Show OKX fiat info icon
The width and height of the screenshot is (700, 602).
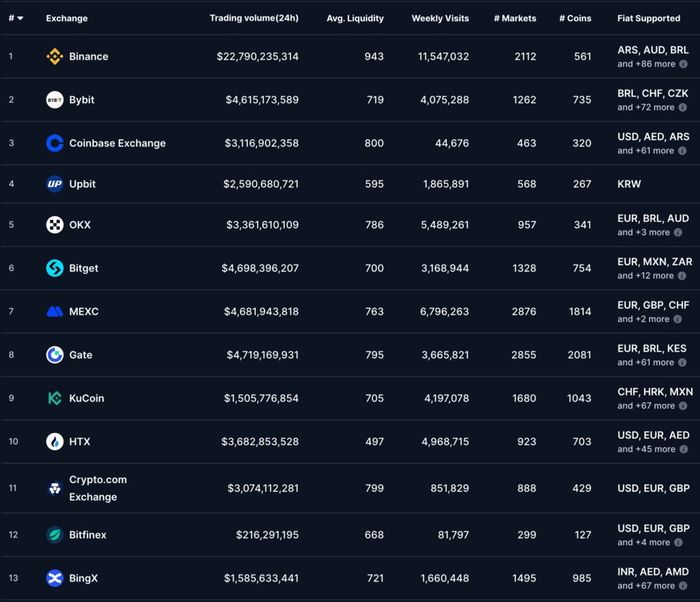pyautogui.click(x=677, y=232)
